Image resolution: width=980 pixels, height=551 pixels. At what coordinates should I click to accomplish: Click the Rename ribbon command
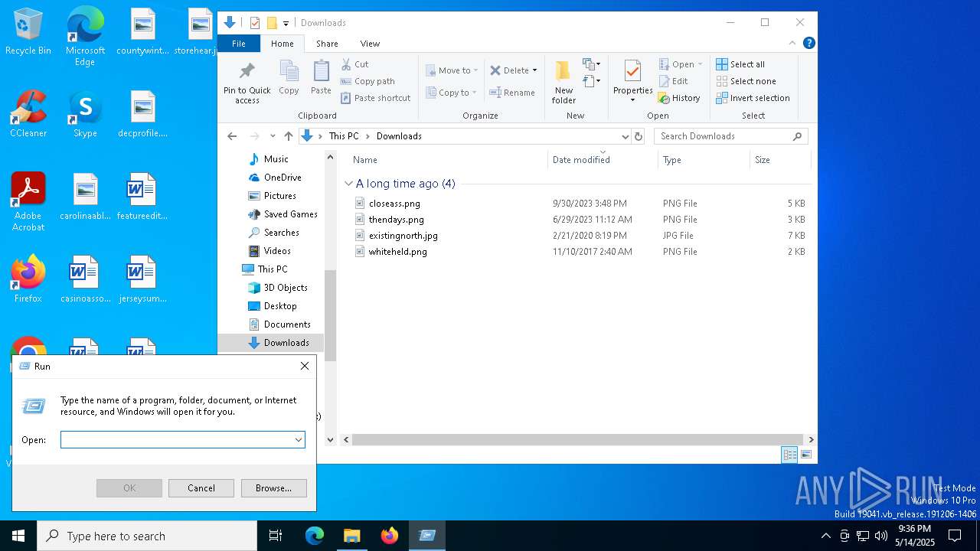(512, 93)
